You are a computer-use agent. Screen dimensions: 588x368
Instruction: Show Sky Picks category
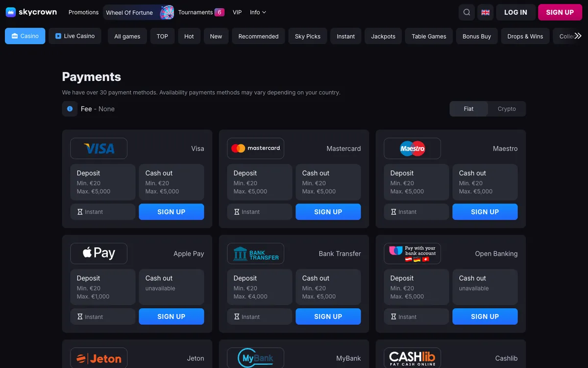click(308, 36)
